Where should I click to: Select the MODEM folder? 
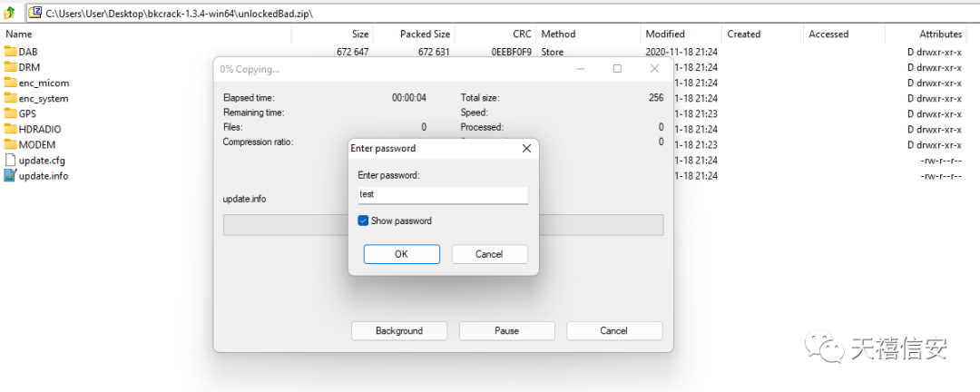pos(30,145)
